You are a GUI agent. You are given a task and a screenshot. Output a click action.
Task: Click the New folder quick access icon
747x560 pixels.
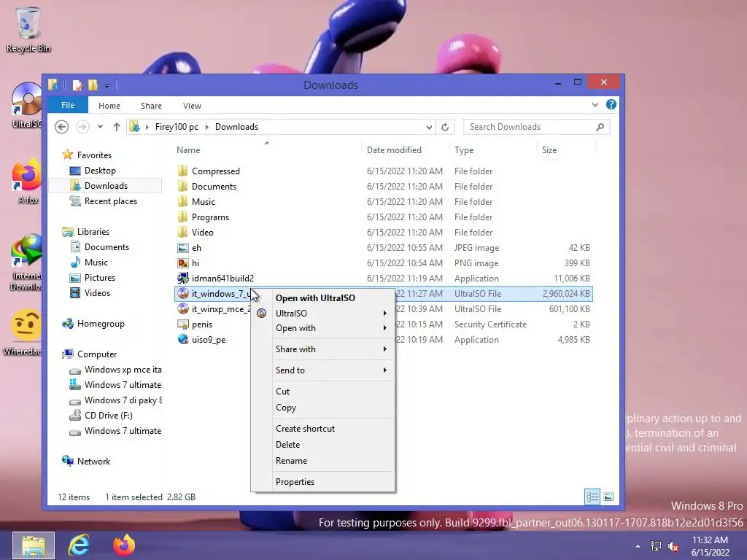tap(93, 85)
